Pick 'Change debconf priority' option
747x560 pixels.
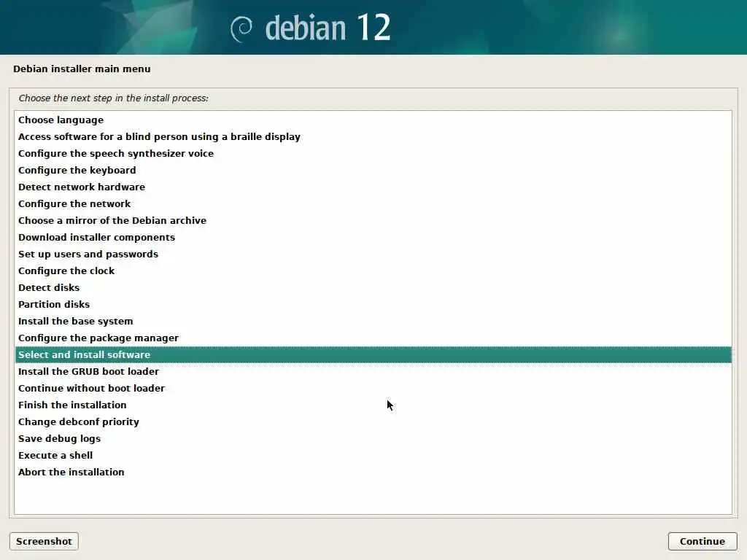pos(373,421)
